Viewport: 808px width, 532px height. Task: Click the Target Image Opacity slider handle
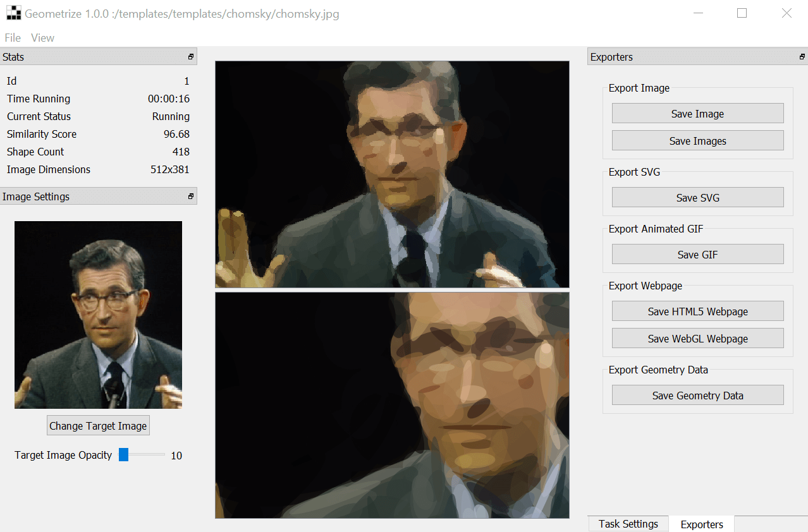124,455
